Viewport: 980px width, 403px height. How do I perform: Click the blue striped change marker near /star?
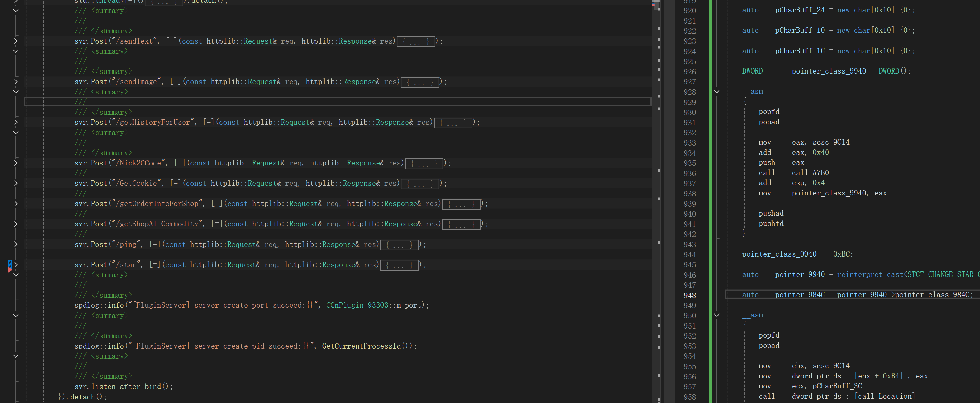[9, 263]
